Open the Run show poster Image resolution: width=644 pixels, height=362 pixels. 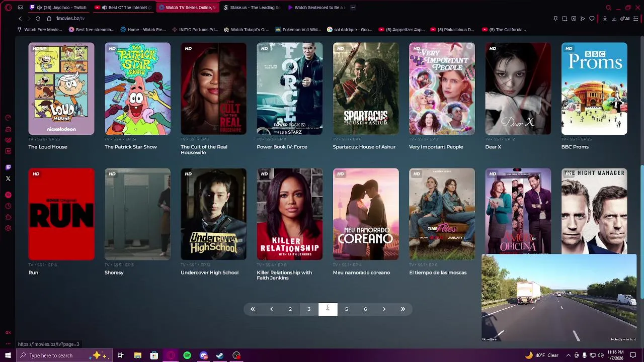61,214
